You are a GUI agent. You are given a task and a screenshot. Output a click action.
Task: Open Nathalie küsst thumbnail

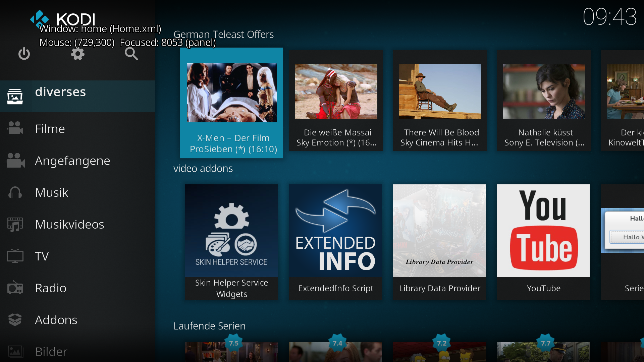(x=544, y=92)
